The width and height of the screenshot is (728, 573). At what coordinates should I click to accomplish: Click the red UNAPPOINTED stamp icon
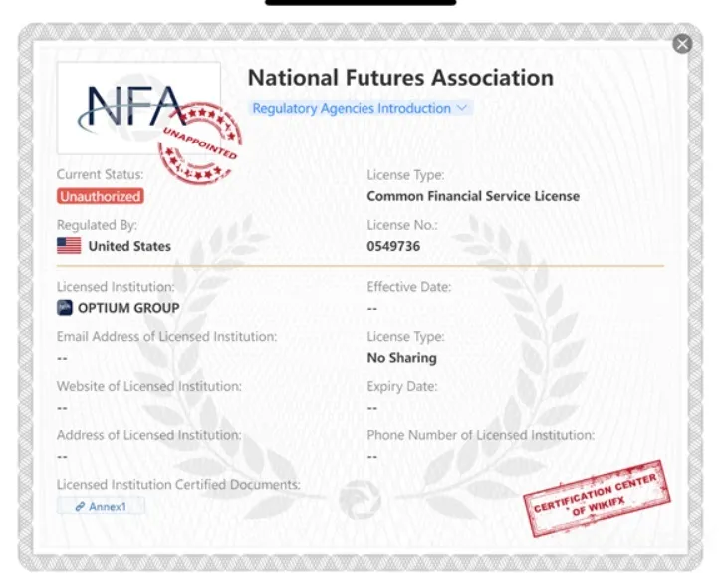200,143
